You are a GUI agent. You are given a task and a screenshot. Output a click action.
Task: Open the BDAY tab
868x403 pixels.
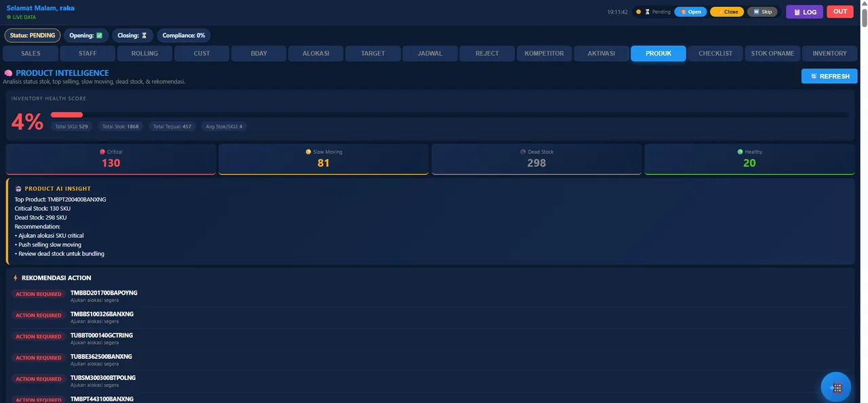coord(258,54)
